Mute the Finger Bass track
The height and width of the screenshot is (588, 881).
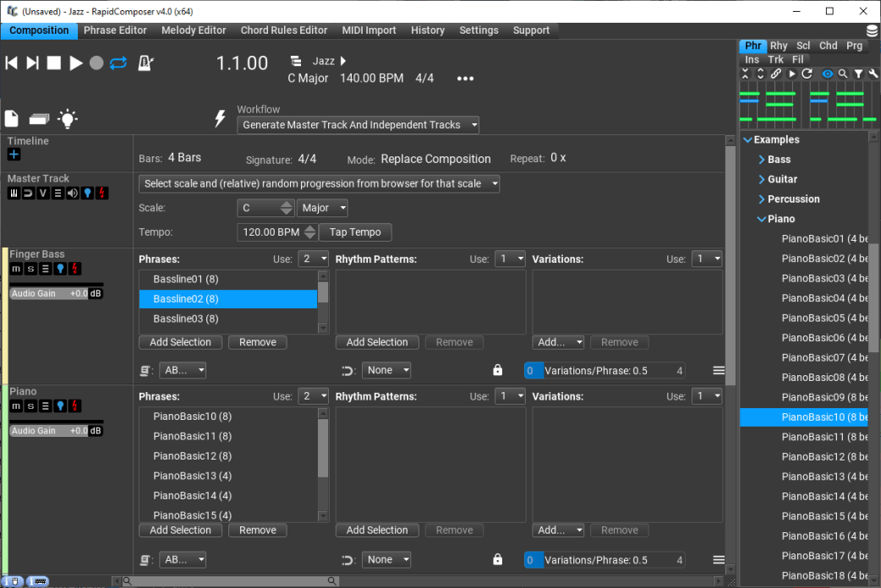pyautogui.click(x=16, y=269)
